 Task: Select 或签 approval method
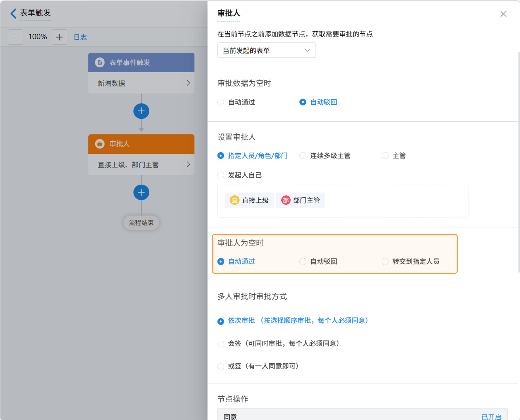coord(221,366)
